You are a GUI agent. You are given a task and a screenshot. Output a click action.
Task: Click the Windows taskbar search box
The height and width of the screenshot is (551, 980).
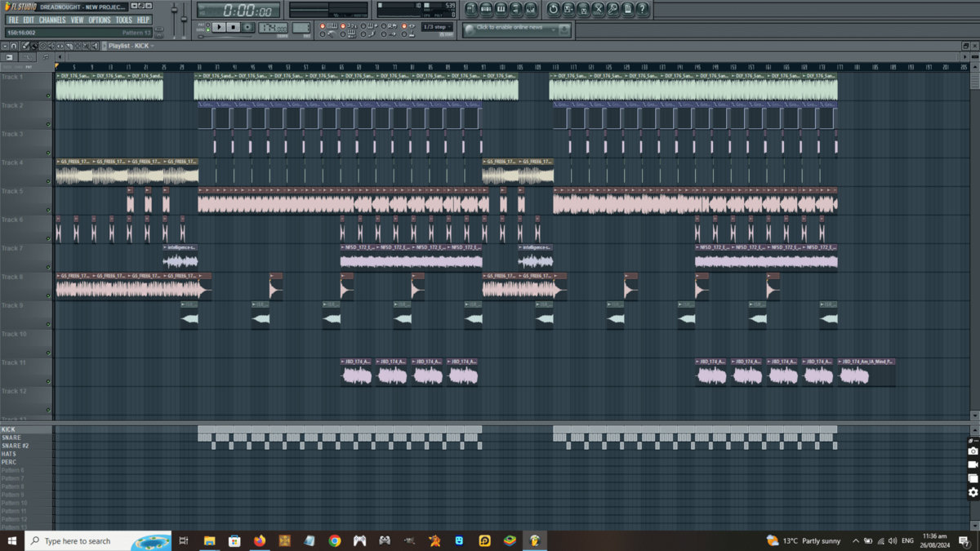[x=78, y=540]
